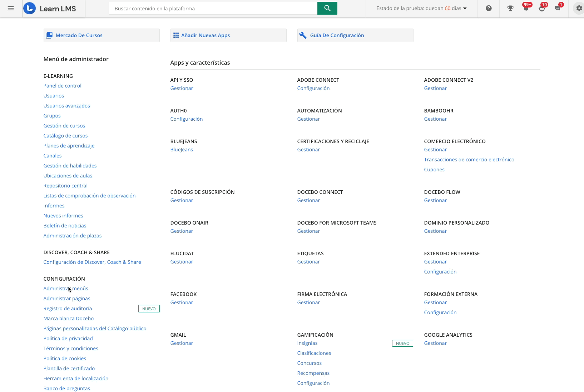Open Política de cookies

[65, 358]
